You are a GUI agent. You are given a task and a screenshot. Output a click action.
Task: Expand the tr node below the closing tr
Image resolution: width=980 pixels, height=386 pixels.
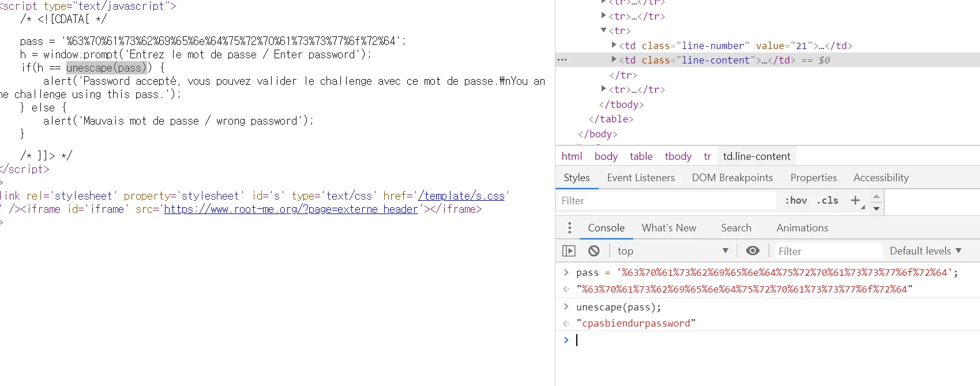pos(603,89)
